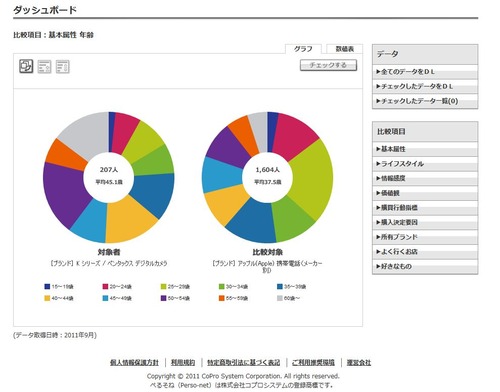Viewport: 500px width, 392px height.
Task: Click the orange slice of 対象者 chart
Action: pyautogui.click(x=65, y=155)
